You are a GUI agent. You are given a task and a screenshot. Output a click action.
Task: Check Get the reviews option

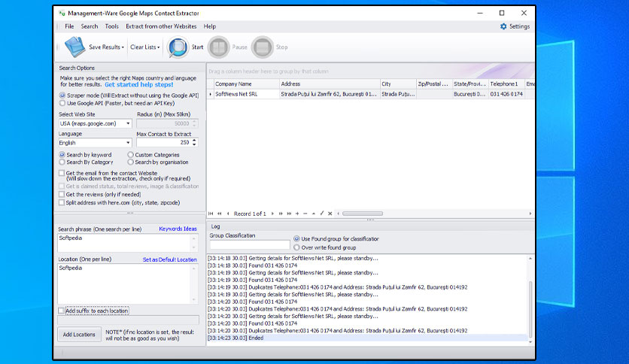pyautogui.click(x=62, y=195)
